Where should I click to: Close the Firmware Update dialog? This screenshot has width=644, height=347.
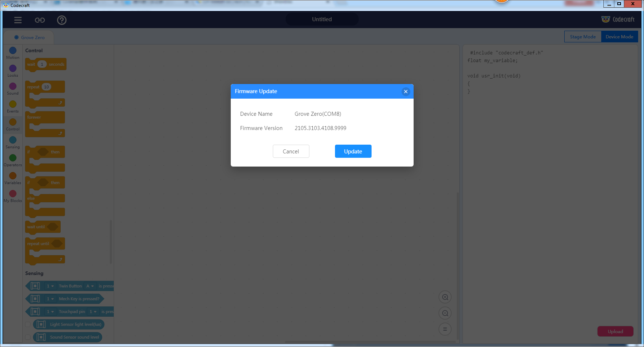coord(406,92)
